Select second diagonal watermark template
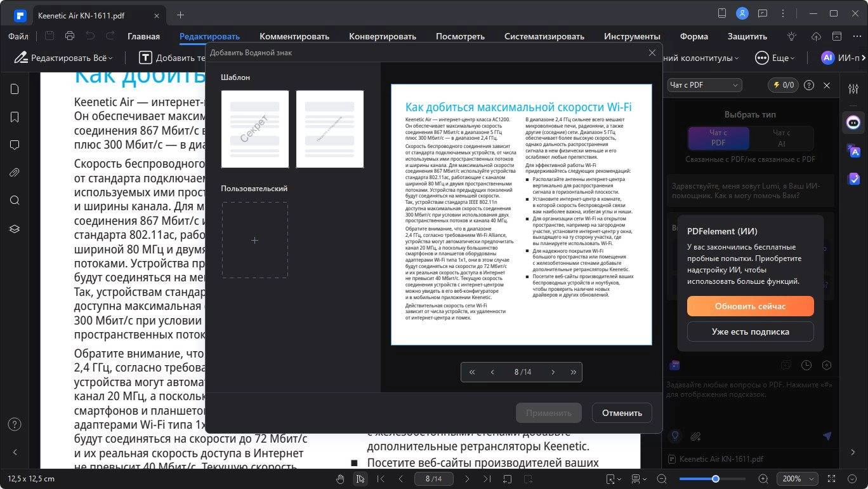868x489 pixels. 330,129
